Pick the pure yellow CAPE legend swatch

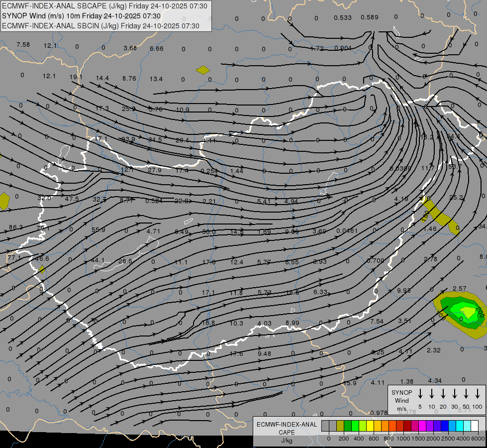(370, 426)
